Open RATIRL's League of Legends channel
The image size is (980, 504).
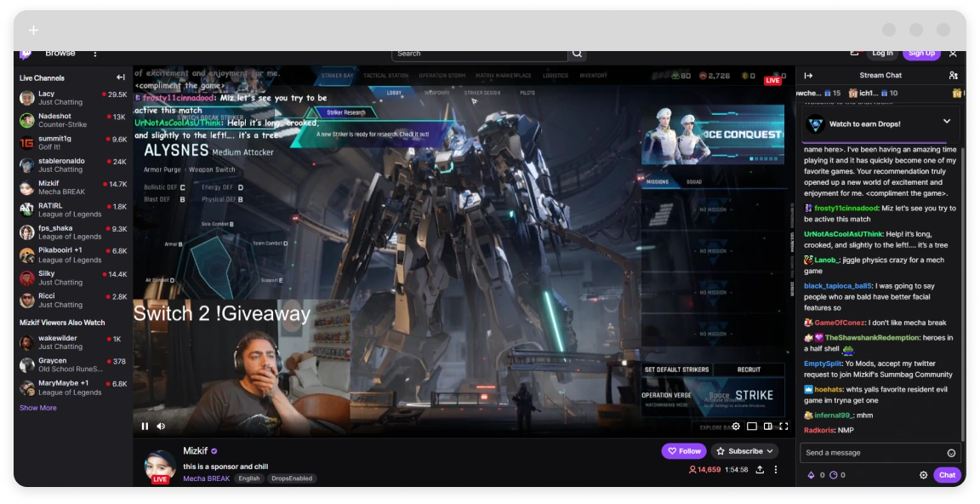tap(73, 209)
